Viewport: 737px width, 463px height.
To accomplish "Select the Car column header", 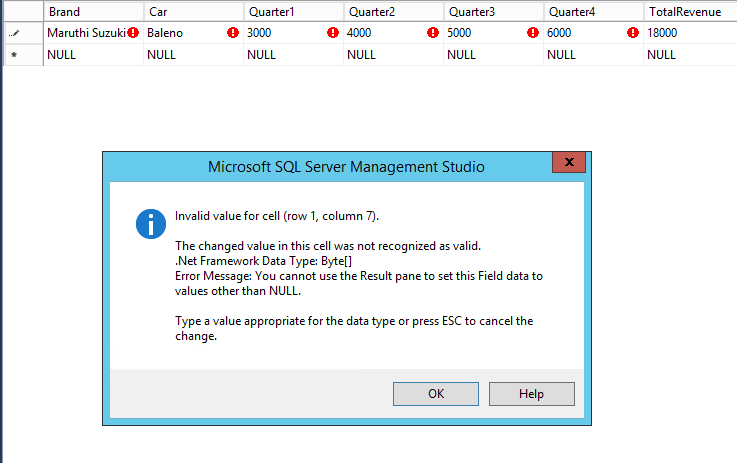I will (x=194, y=12).
